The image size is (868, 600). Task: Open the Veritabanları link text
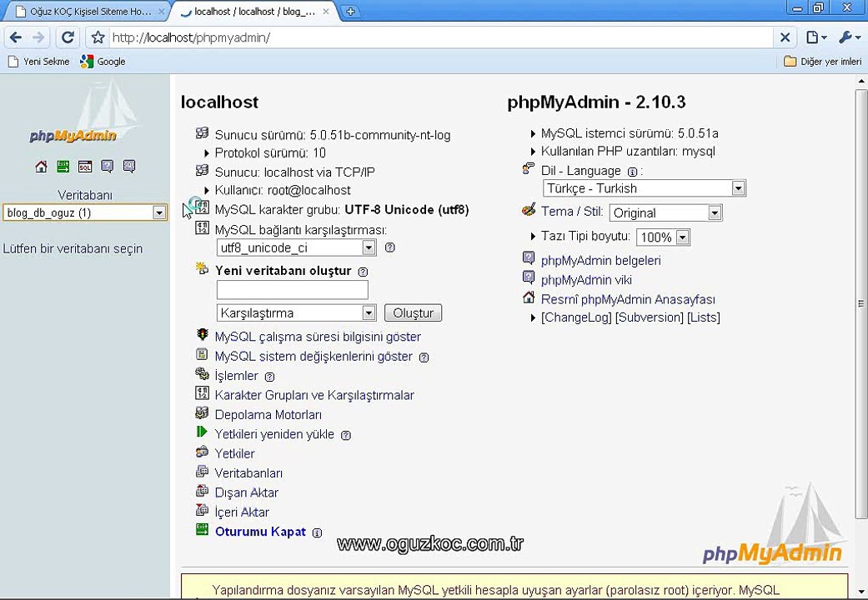tap(248, 473)
